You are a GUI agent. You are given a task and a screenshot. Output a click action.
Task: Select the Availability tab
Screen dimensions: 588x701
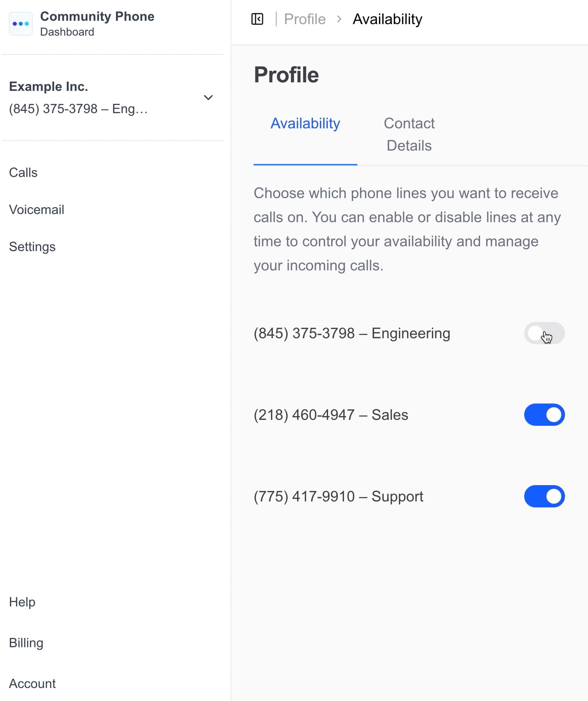(305, 124)
